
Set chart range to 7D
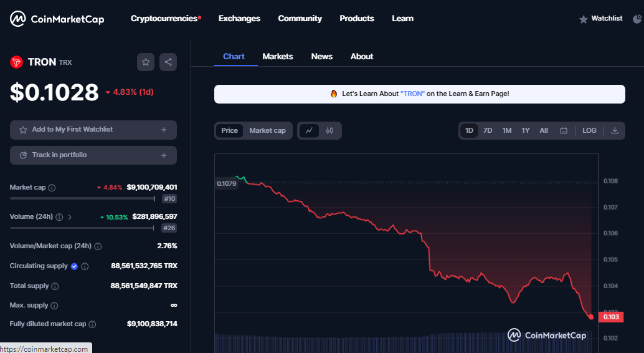(488, 130)
